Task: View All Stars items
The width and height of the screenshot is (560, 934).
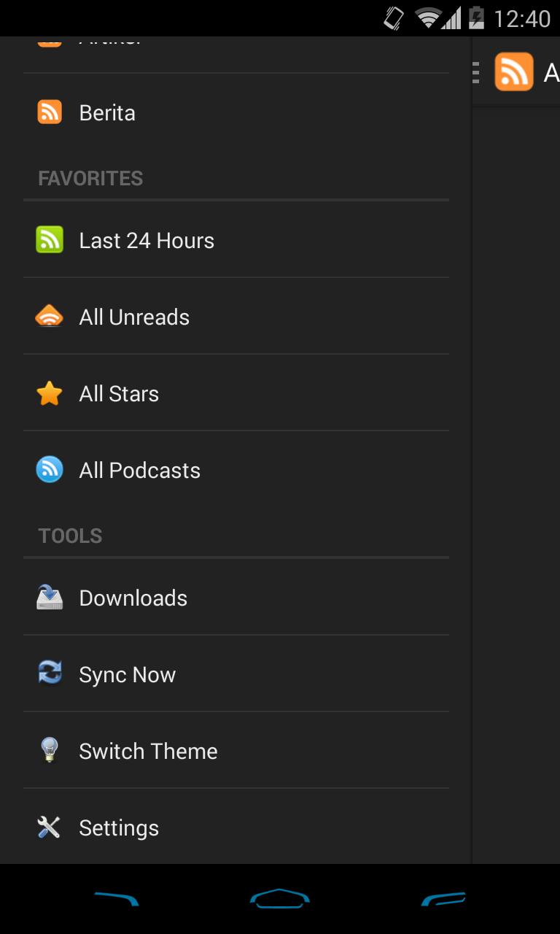Action: coord(119,394)
